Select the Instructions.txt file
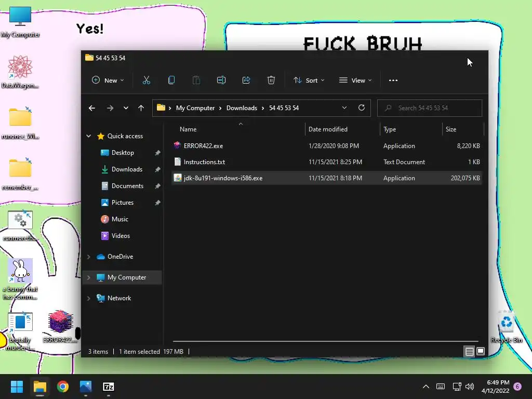 [327, 162]
